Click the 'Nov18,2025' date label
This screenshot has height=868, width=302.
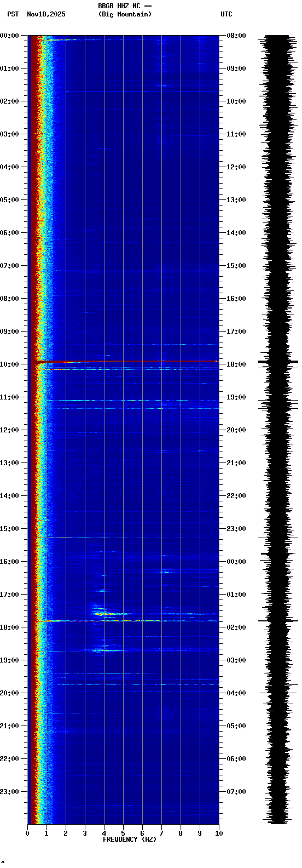coord(46,14)
